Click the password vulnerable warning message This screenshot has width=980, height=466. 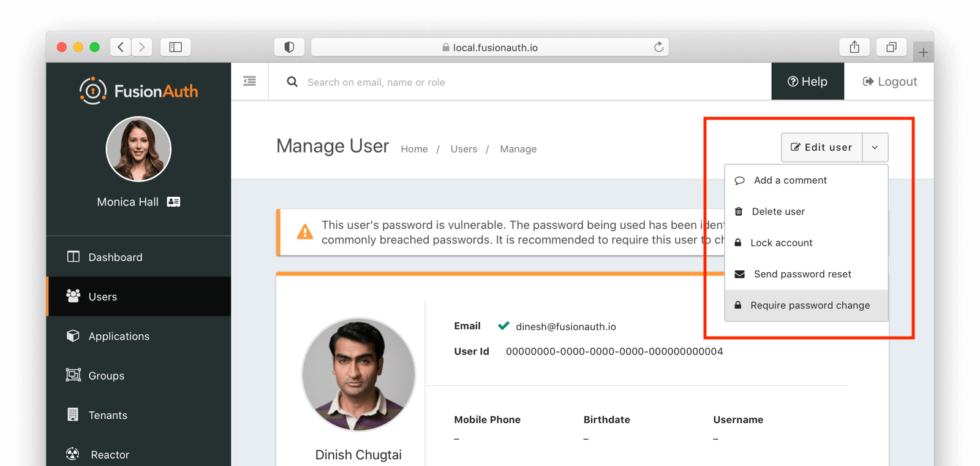coord(522,232)
